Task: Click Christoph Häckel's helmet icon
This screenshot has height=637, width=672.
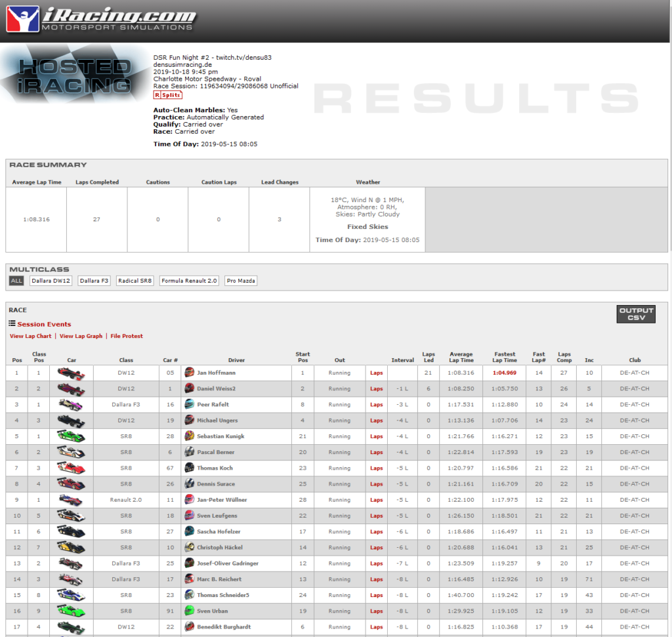Action: point(190,547)
